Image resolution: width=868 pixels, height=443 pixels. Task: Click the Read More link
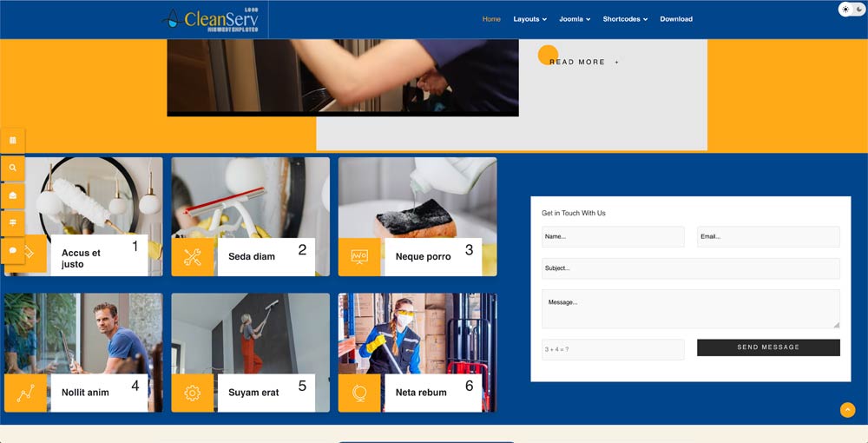[578, 63]
